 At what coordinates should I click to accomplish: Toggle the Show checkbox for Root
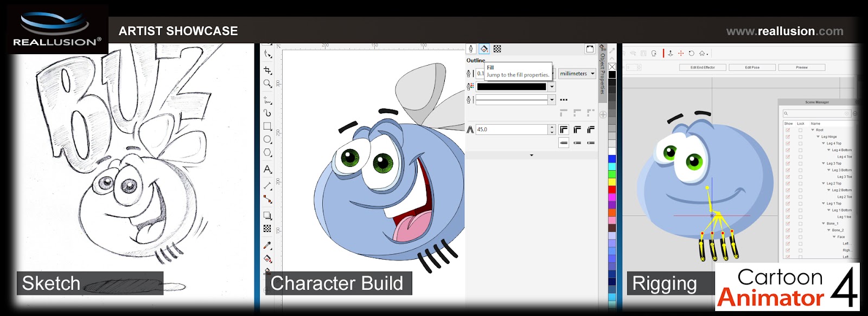pyautogui.click(x=788, y=130)
